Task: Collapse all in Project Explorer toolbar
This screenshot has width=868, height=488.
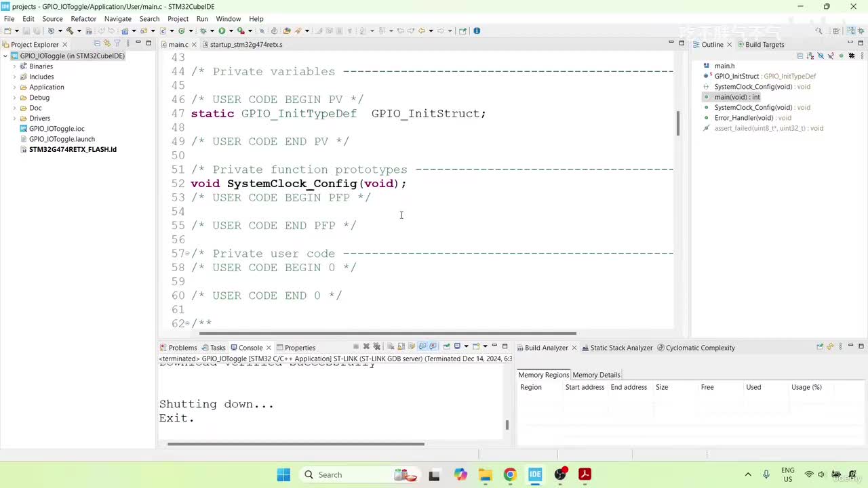Action: [x=97, y=43]
